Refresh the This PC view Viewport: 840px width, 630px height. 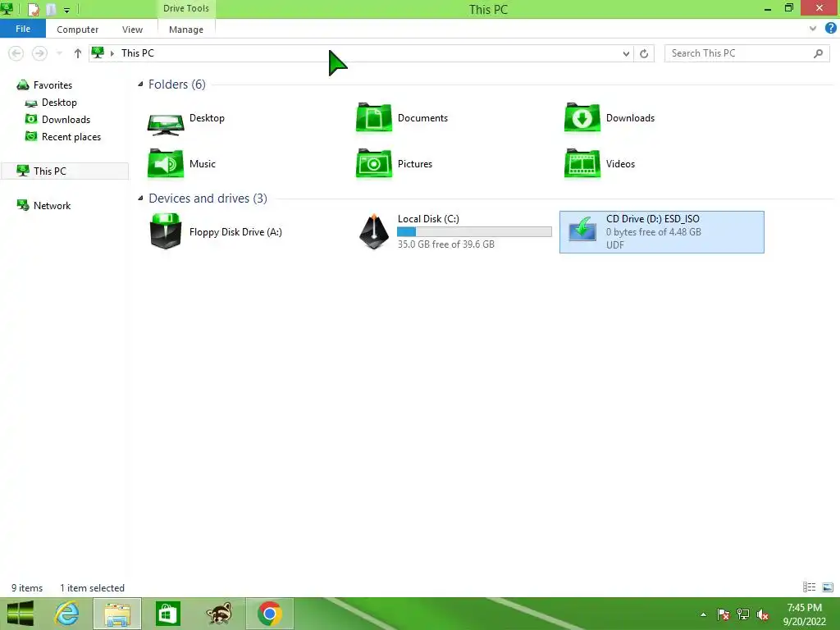[644, 53]
